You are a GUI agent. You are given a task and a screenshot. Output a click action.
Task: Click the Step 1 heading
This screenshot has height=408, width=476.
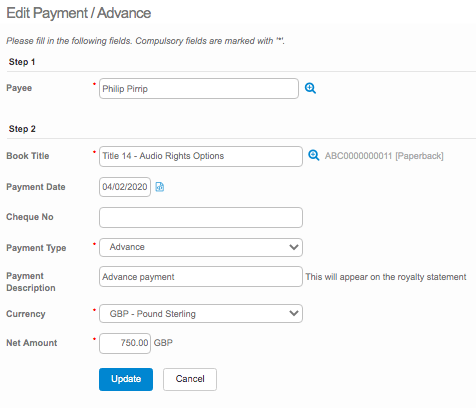pyautogui.click(x=22, y=62)
